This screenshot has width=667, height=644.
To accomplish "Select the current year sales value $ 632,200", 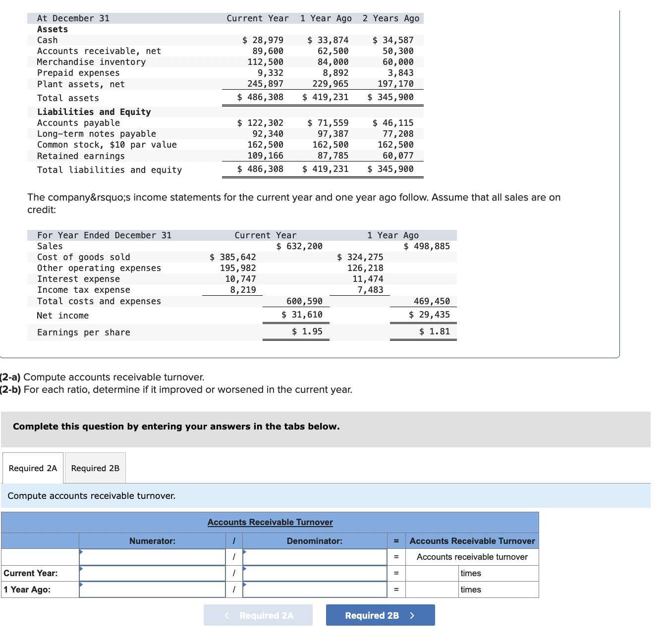I will [299, 246].
